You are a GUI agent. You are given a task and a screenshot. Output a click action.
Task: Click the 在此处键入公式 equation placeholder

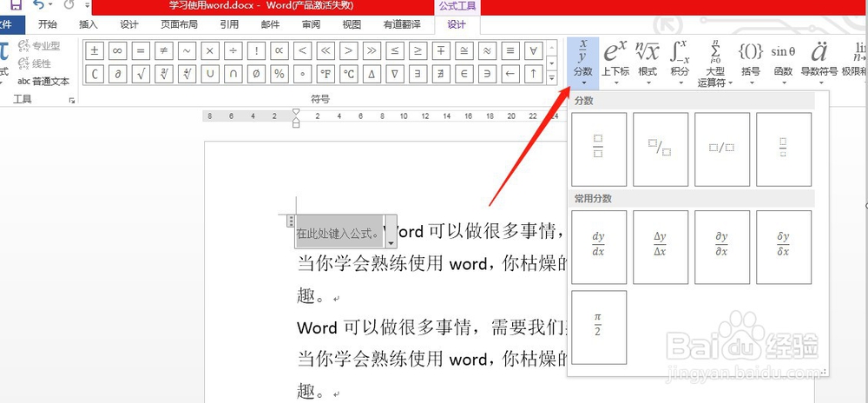[340, 232]
